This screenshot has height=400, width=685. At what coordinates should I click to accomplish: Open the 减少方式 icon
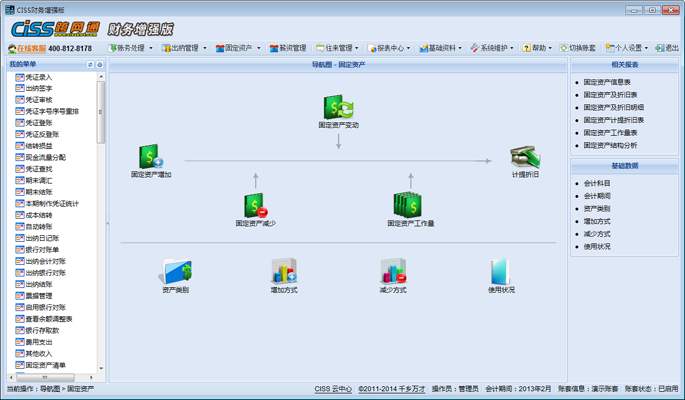(393, 271)
